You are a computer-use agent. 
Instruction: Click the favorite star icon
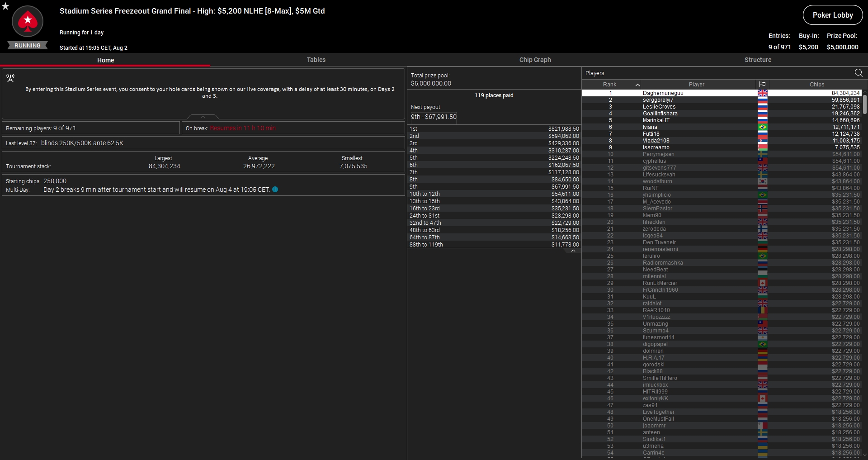coord(5,6)
